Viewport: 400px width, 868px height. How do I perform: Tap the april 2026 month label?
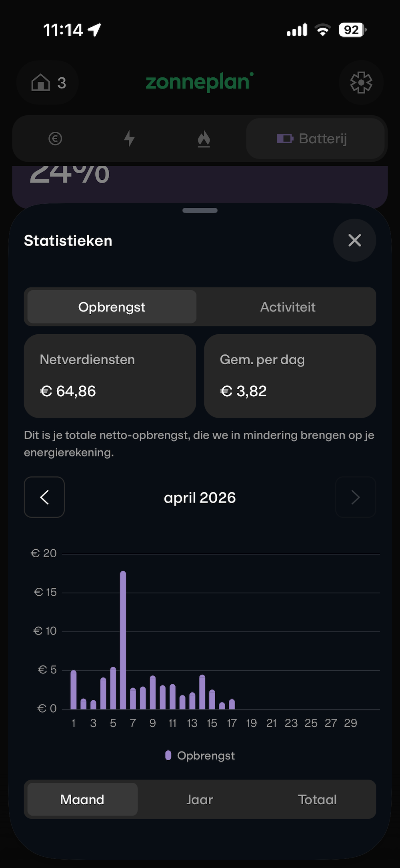[200, 498]
